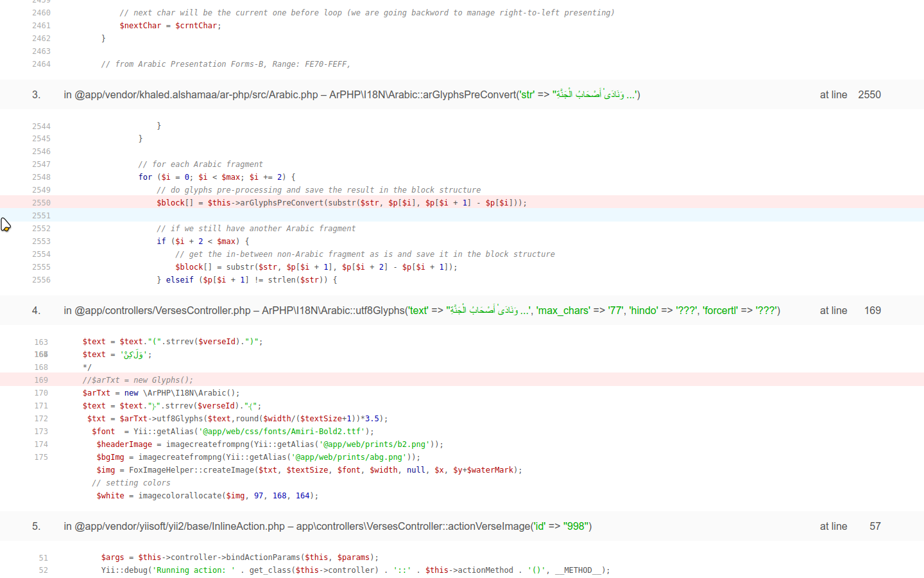924x578 pixels.
Task: Click comment '// setting colors'
Action: (x=131, y=483)
